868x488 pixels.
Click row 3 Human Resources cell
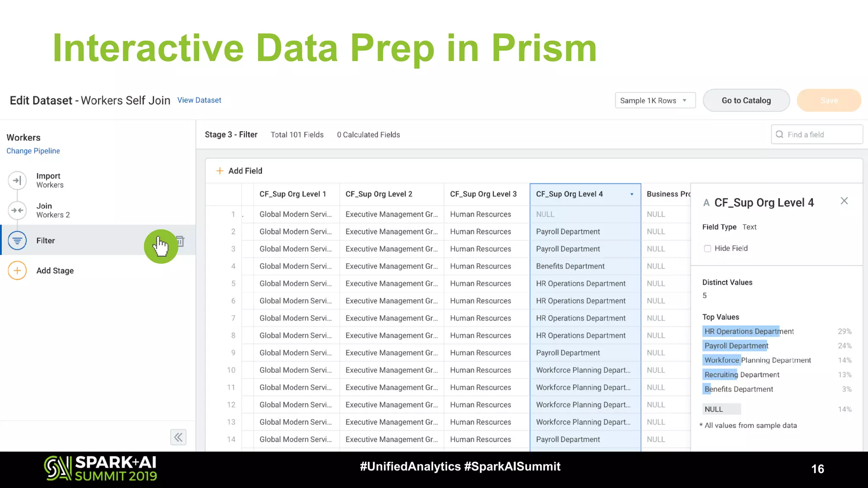click(x=487, y=249)
